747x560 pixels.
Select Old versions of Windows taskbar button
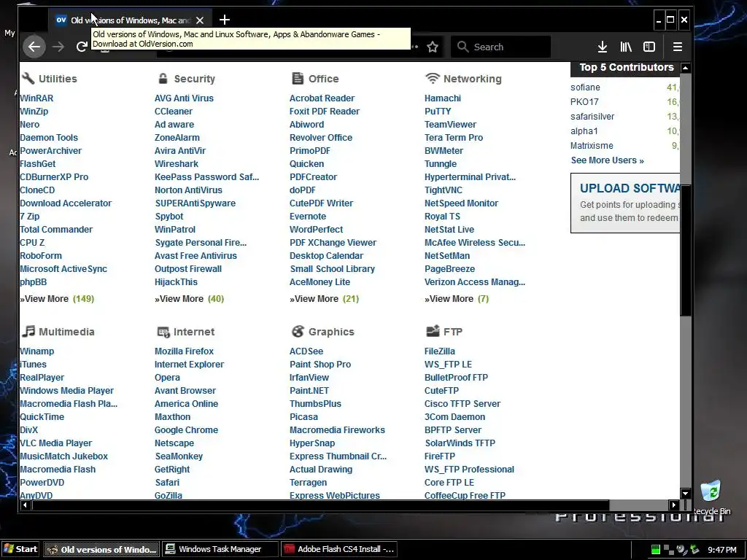(102, 549)
